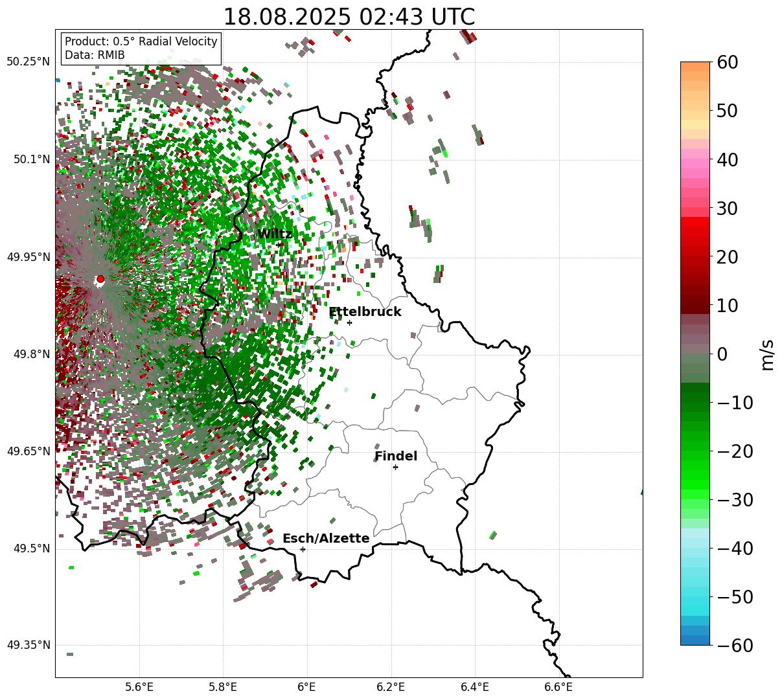Click the colorbar label 50

(728, 111)
